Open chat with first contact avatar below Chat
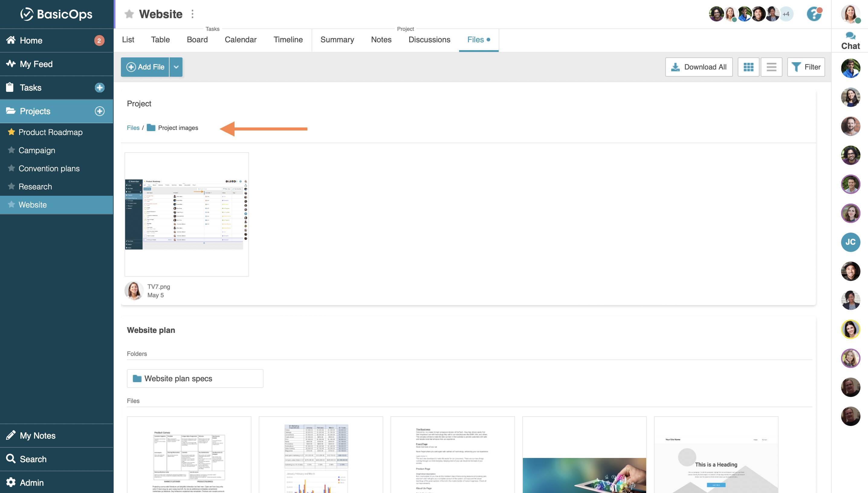Screen dimensions: 868x493 click(850, 68)
